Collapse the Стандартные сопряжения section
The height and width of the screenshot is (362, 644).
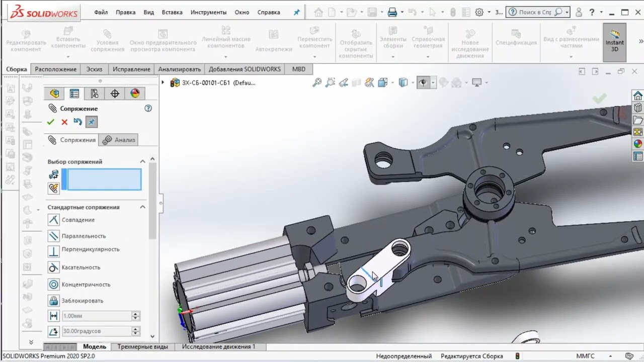tap(142, 207)
